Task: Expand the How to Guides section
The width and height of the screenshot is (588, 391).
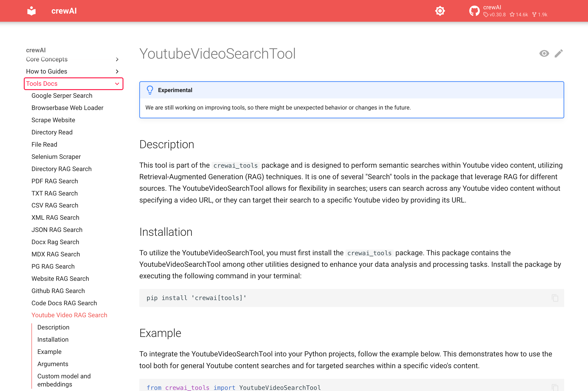Action: coord(117,72)
